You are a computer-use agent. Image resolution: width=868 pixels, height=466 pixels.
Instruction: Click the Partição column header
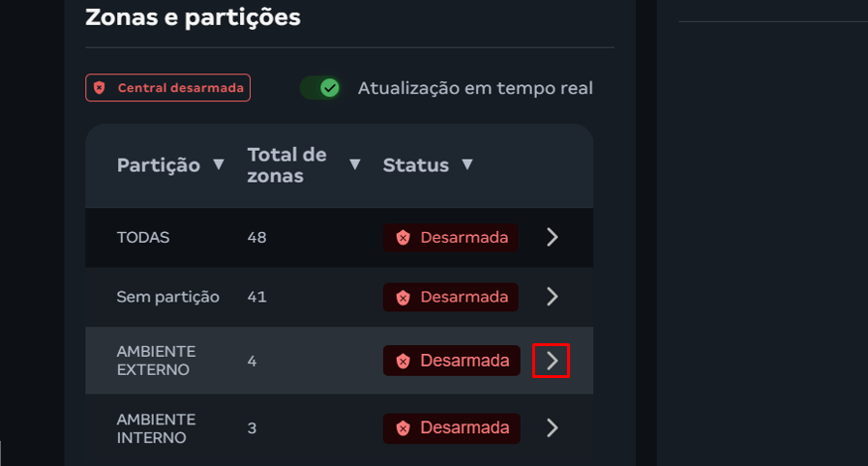159,165
